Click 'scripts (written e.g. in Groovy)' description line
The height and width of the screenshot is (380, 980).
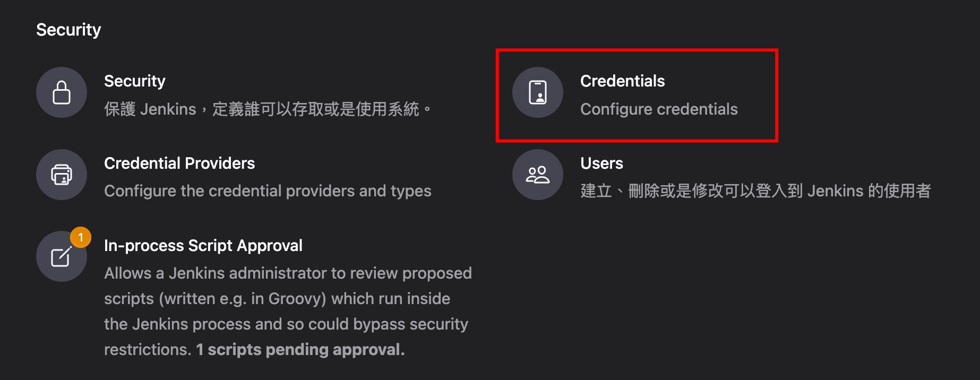tap(215, 298)
